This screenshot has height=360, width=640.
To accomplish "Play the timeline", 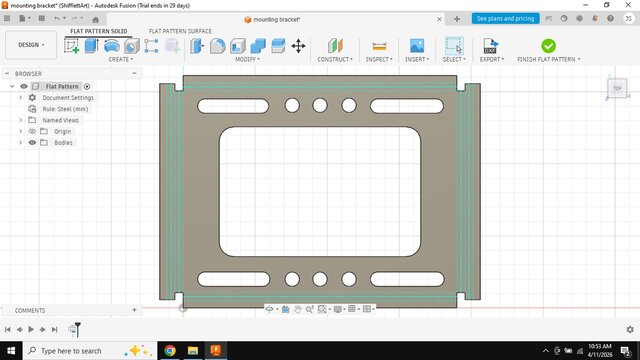I will point(31,329).
